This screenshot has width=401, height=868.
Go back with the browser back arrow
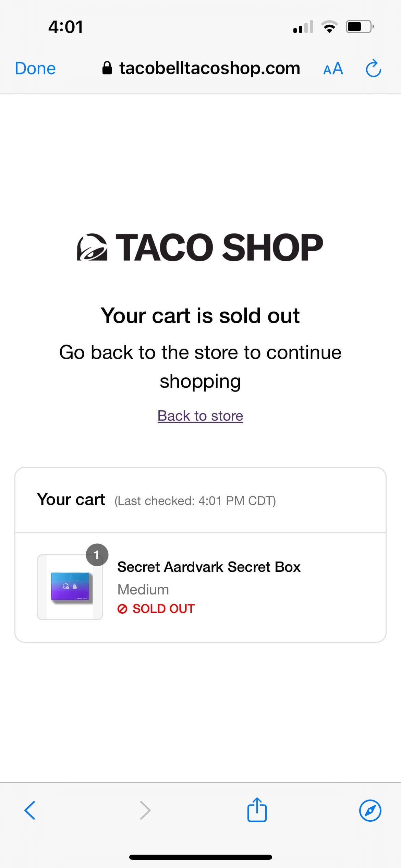point(30,810)
